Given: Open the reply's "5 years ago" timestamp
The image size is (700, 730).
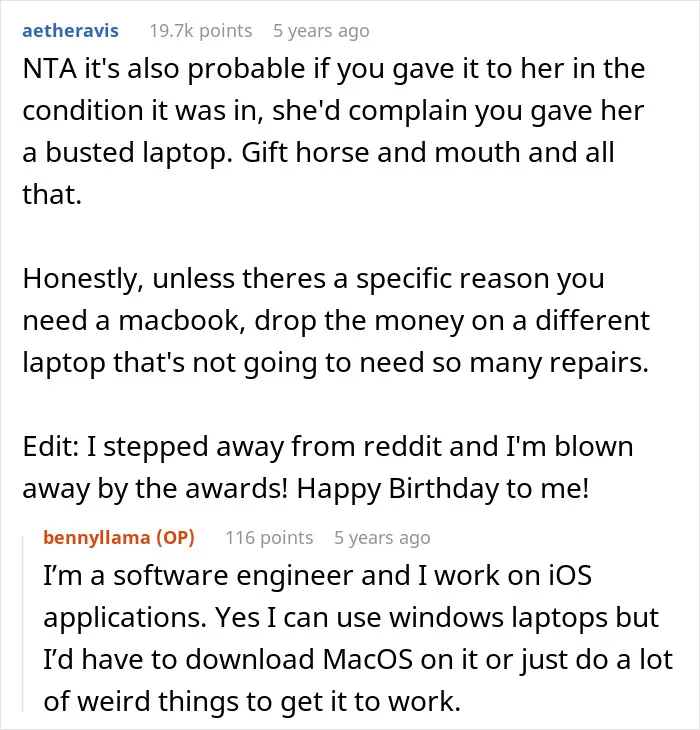Looking at the screenshot, I should coord(382,538).
